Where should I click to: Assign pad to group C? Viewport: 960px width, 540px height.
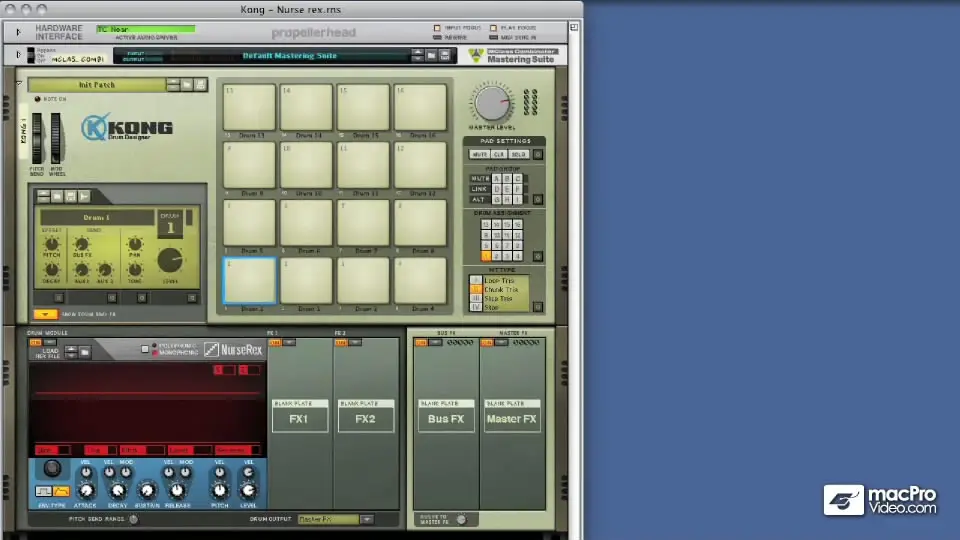click(517, 179)
